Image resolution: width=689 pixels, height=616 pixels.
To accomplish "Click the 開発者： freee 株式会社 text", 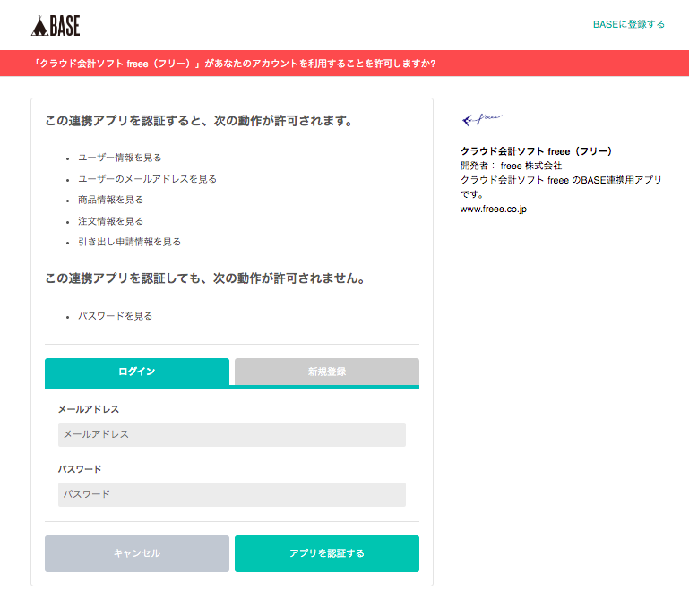I will (x=511, y=166).
